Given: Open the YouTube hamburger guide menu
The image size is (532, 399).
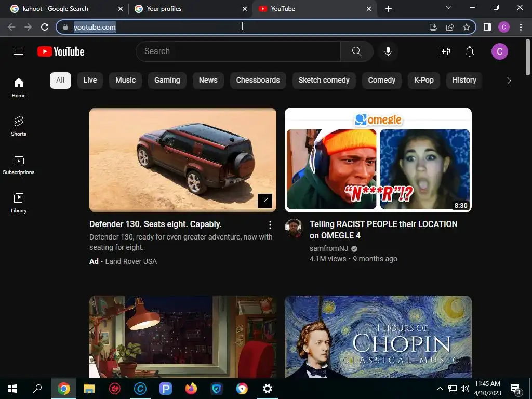Looking at the screenshot, I should [19, 51].
